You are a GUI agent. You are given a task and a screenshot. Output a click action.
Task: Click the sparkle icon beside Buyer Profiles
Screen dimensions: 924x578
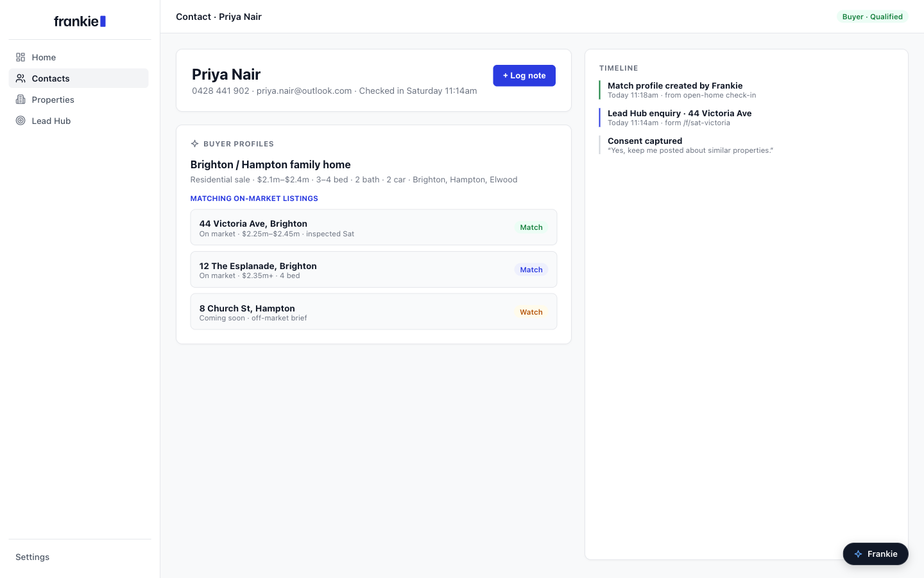(x=194, y=144)
